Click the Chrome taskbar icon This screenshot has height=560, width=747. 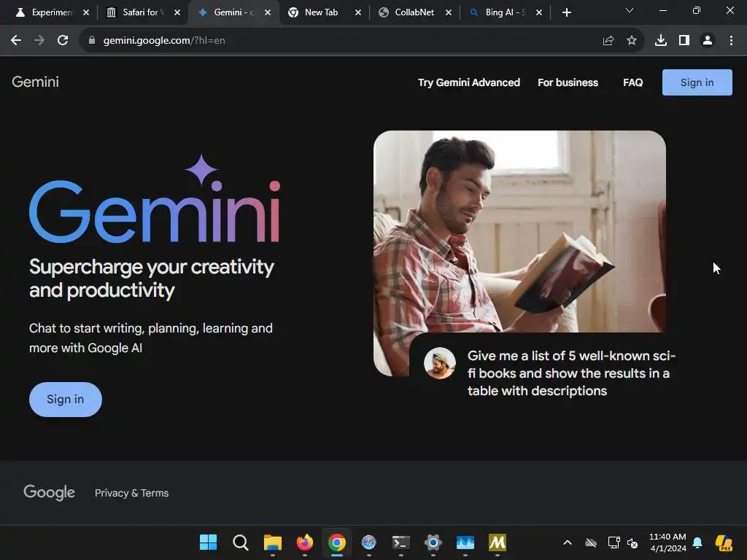tap(337, 542)
